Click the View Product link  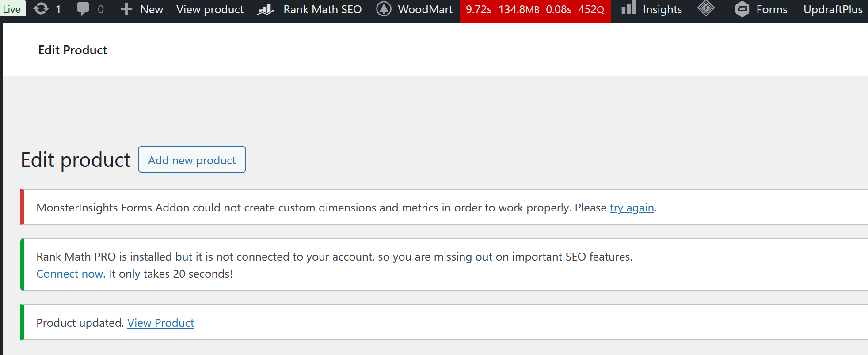pos(160,323)
